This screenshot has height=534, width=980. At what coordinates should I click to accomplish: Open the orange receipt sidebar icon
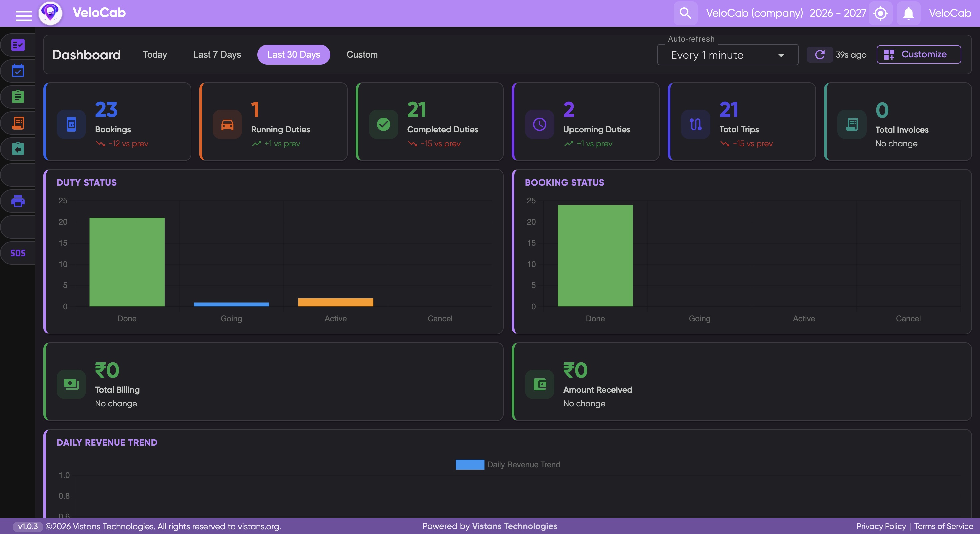(x=18, y=122)
